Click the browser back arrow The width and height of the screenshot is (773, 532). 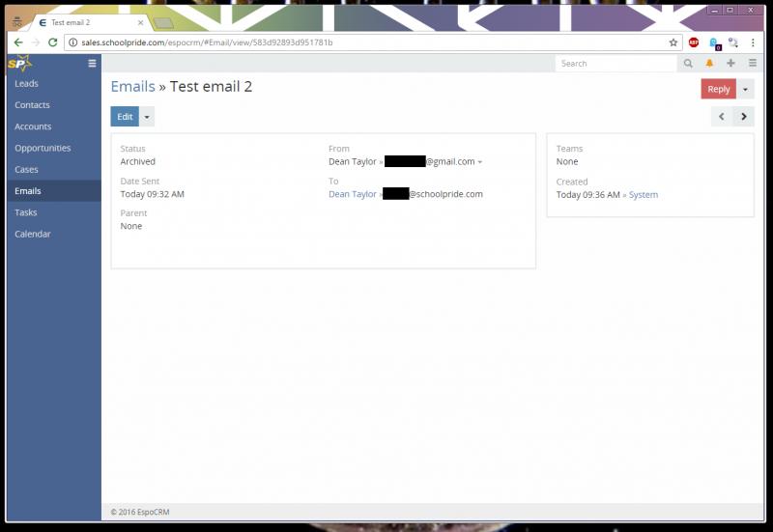point(18,42)
